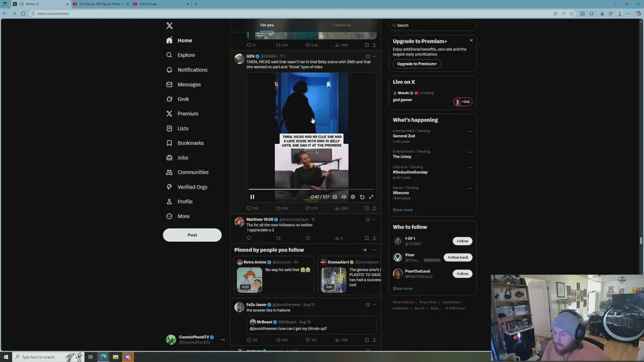Follow back the Vicar account
This screenshot has height=362, width=644.
458,257
